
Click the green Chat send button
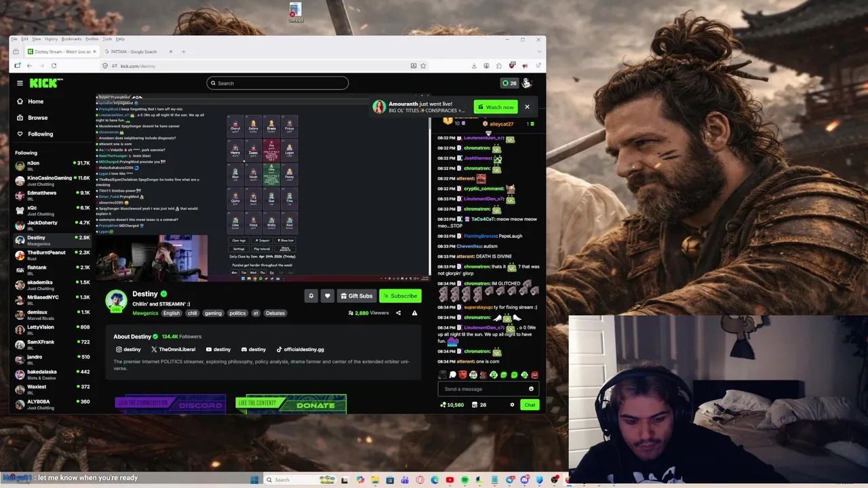pyautogui.click(x=530, y=405)
